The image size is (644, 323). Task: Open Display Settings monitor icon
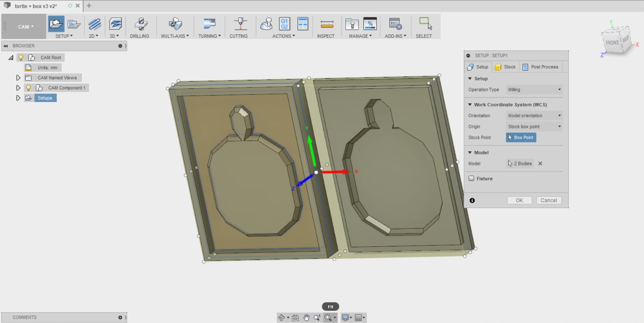[x=345, y=318]
